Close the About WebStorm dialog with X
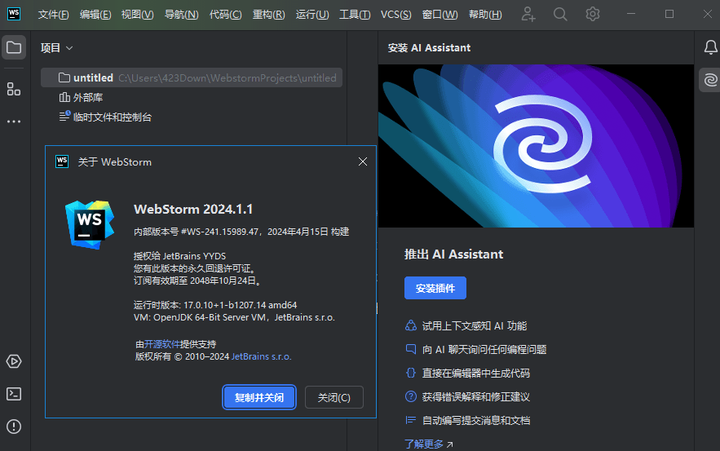This screenshot has width=720, height=451. coord(363,162)
